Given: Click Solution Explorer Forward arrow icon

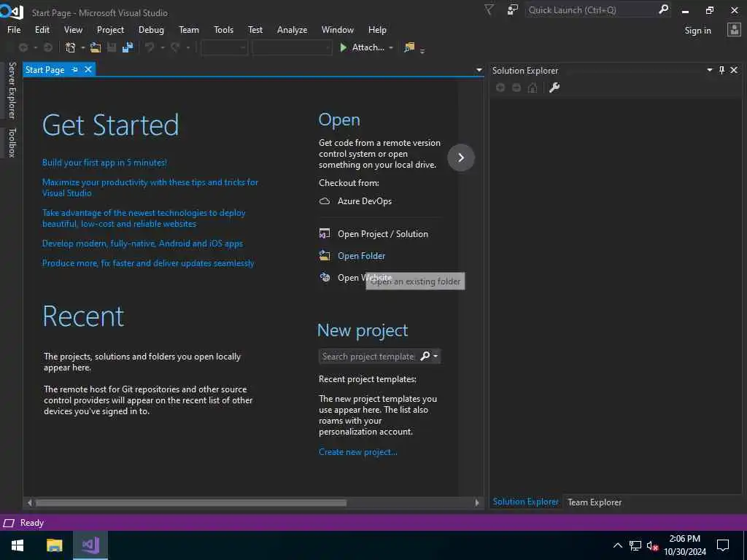Looking at the screenshot, I should (x=516, y=87).
